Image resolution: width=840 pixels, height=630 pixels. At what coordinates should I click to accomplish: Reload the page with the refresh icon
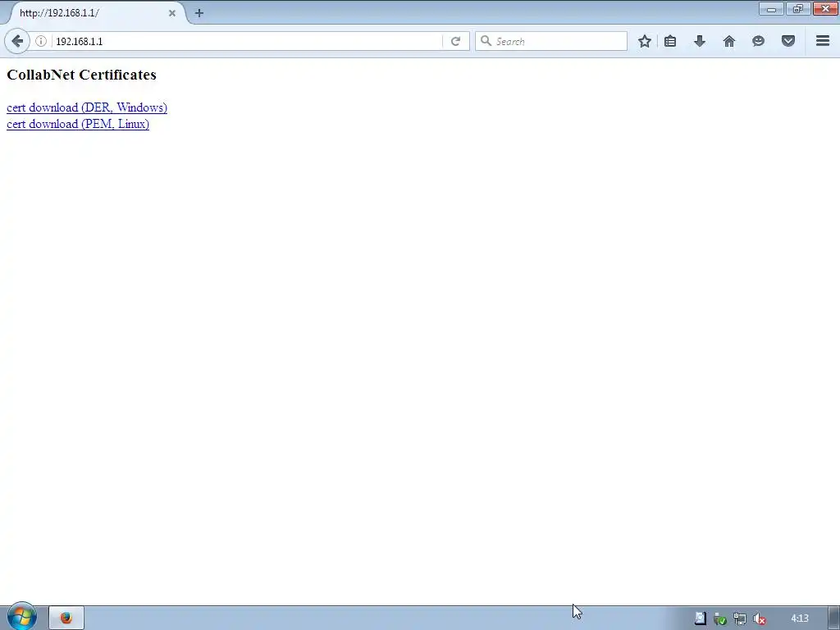pyautogui.click(x=455, y=41)
